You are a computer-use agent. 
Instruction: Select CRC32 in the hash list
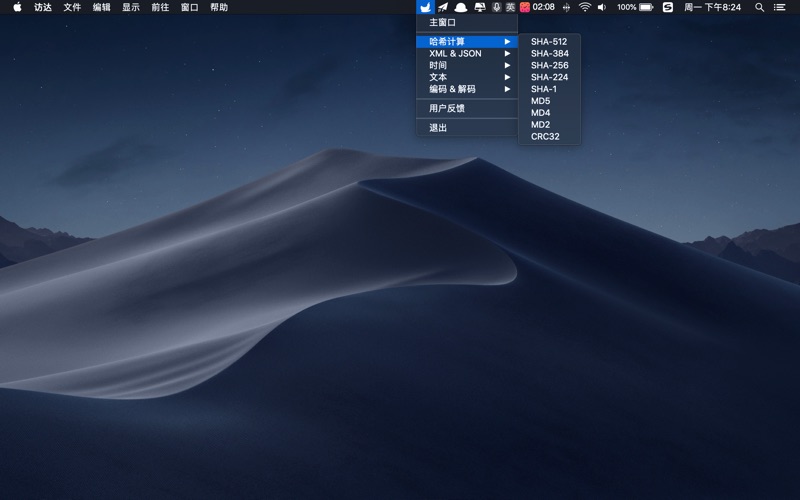pyautogui.click(x=545, y=137)
